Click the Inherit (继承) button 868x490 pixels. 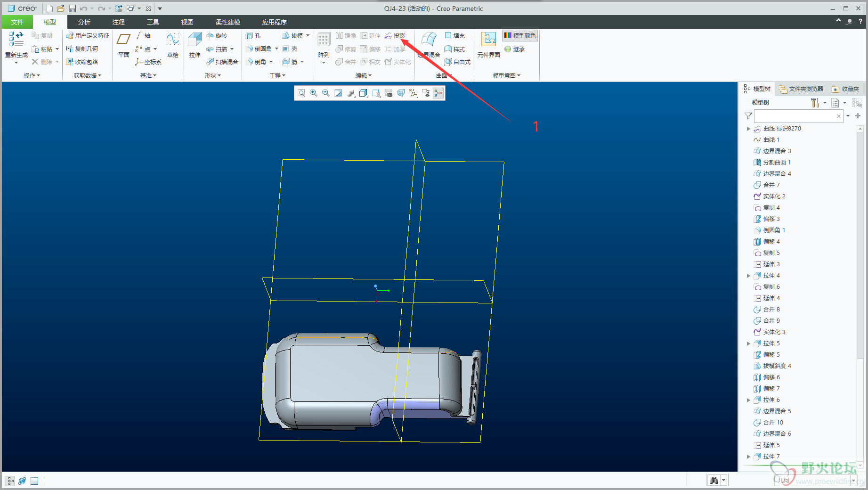[514, 49]
